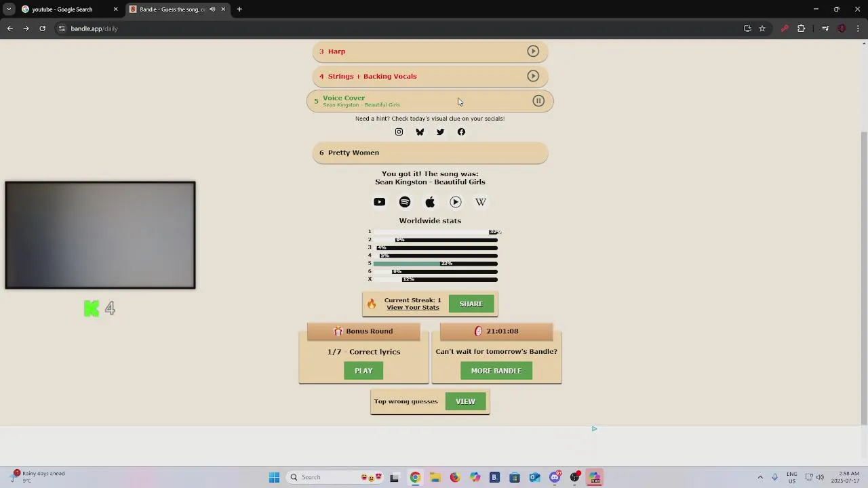
Task: Open the Windows Start menu
Action: point(274,477)
